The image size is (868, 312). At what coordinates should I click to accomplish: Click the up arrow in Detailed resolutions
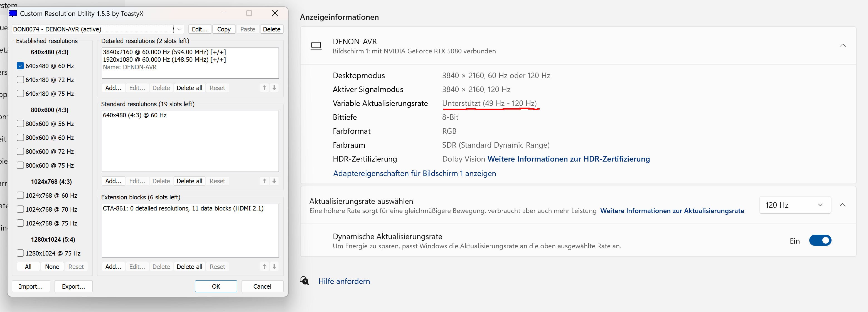264,88
